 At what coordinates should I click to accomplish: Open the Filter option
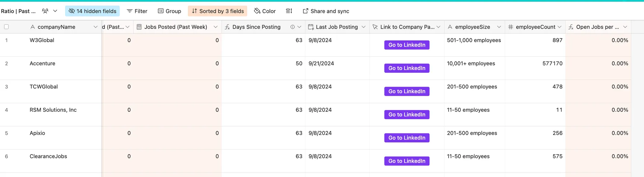point(137,11)
